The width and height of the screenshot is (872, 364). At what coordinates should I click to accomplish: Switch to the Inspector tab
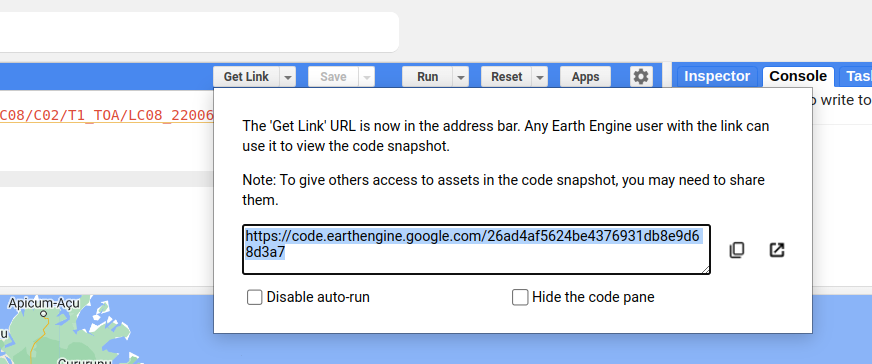(x=717, y=77)
